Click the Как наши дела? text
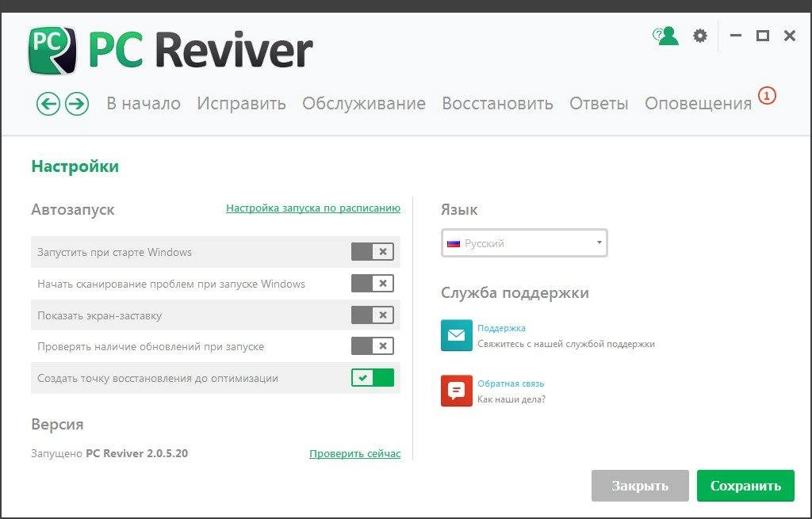This screenshot has height=519, width=812. click(511, 399)
